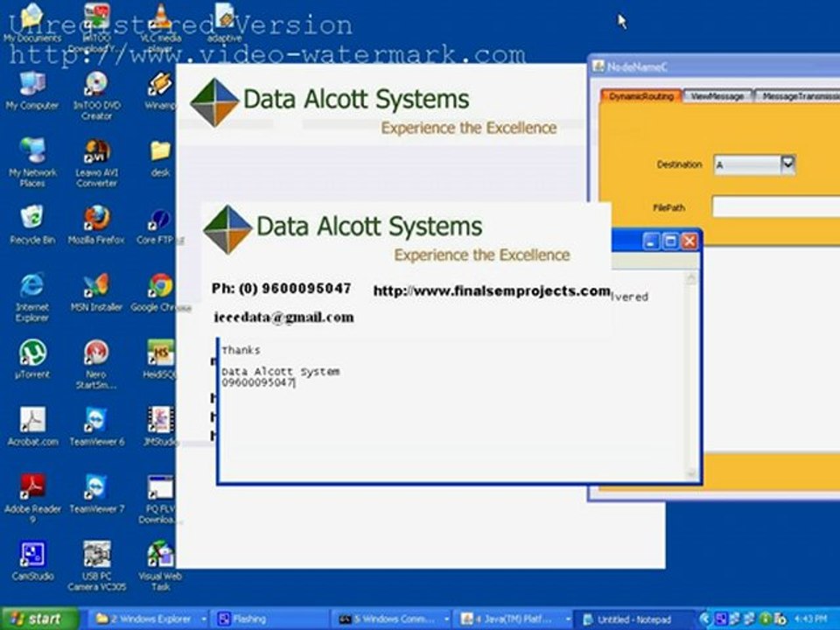Open the Windows Explorer taskbar group

(147, 619)
